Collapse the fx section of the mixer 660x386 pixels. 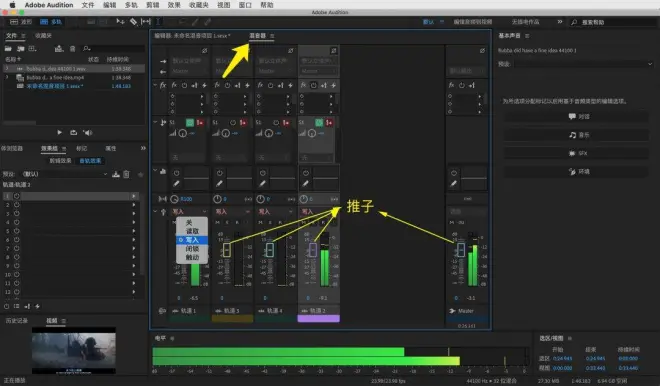[155, 85]
